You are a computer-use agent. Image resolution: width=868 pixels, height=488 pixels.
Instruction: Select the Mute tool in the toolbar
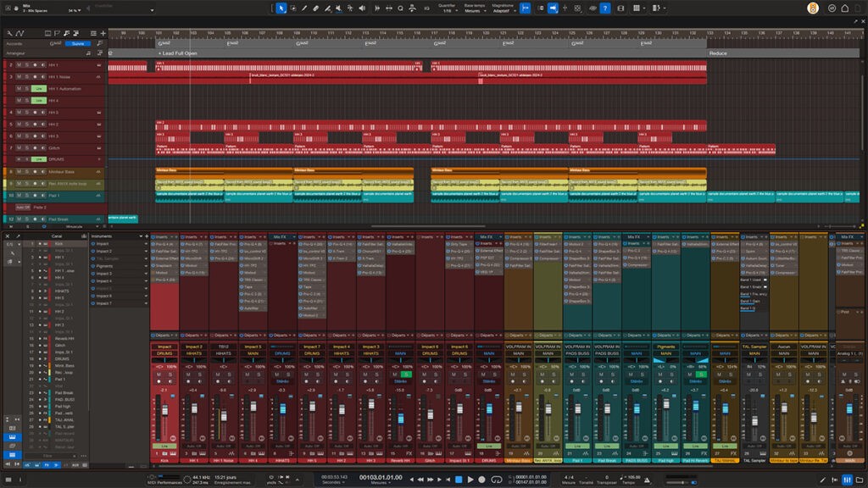337,8
